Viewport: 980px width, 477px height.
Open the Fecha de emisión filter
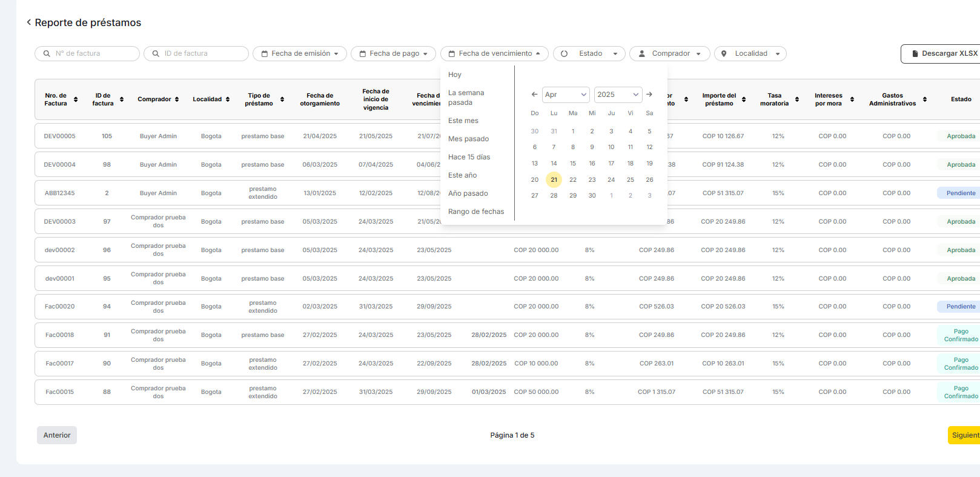click(x=300, y=53)
